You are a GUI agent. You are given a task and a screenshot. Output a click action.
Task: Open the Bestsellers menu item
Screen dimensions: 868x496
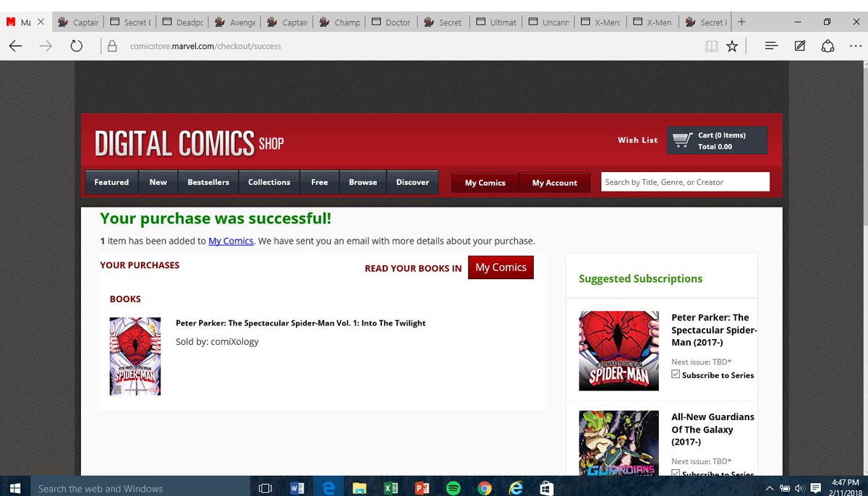click(x=208, y=182)
